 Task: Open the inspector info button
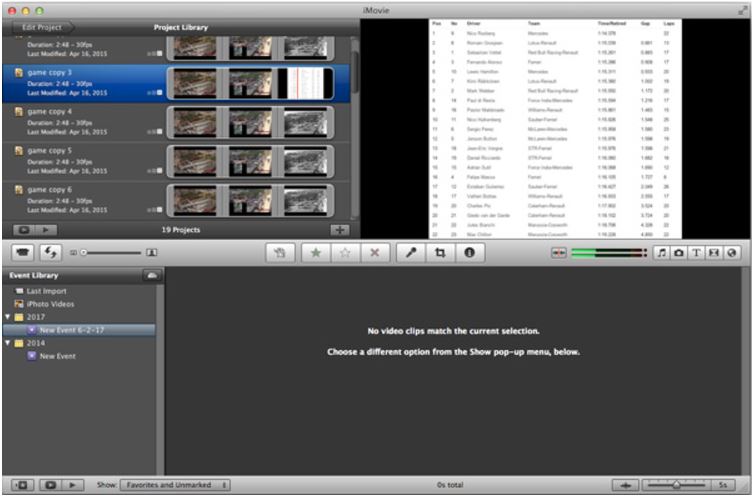click(x=470, y=253)
